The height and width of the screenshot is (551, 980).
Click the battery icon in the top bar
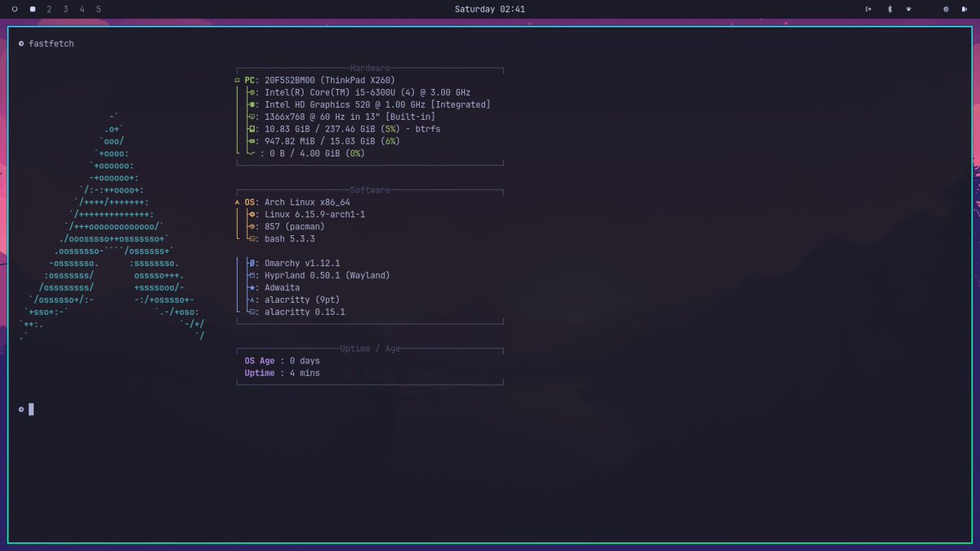pyautogui.click(x=964, y=9)
